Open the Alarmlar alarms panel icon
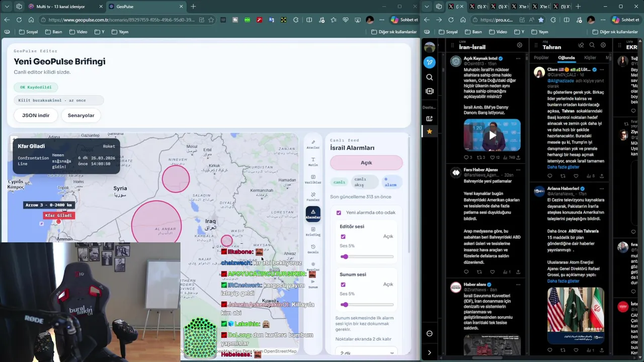 (x=313, y=214)
